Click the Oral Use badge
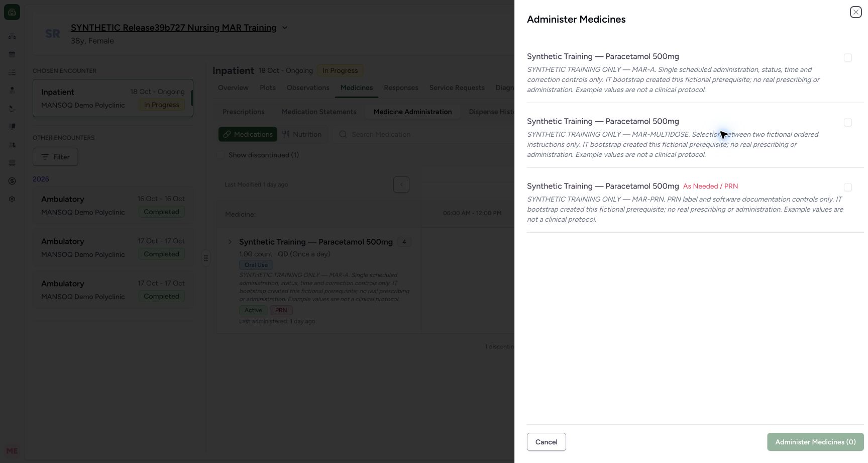 coord(256,265)
